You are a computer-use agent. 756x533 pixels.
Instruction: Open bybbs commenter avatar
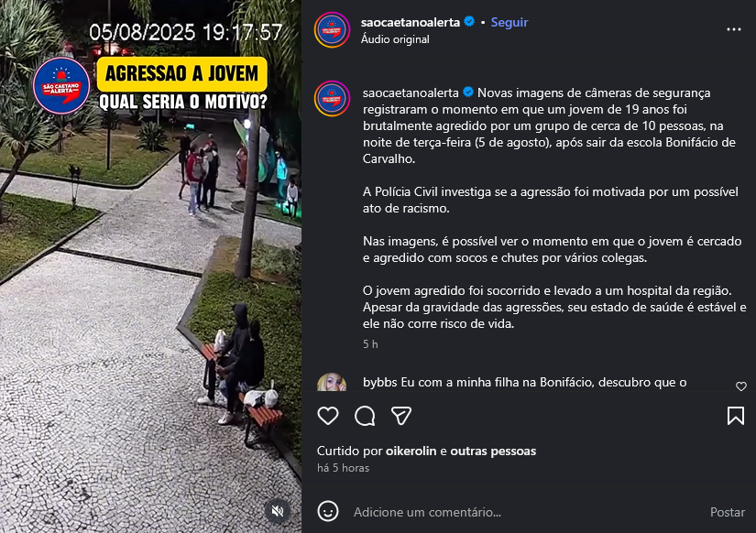pyautogui.click(x=332, y=383)
